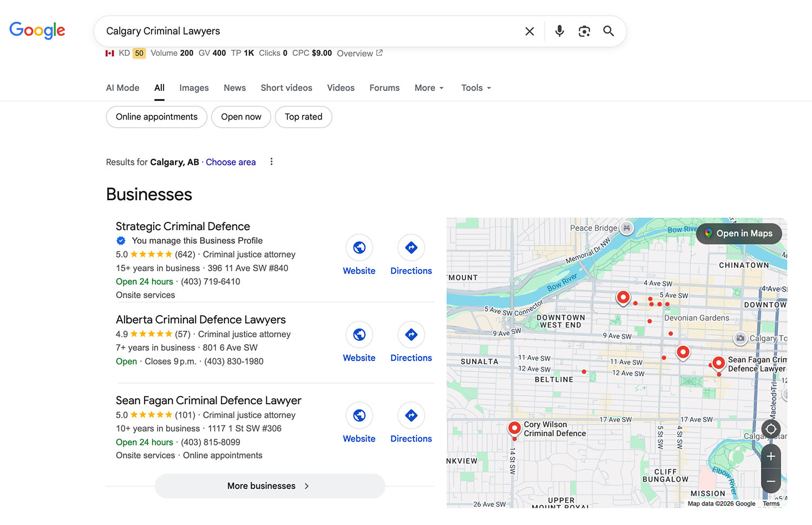Click the voice search microphone icon
Viewport: 812px width, 525px height.
pos(559,31)
